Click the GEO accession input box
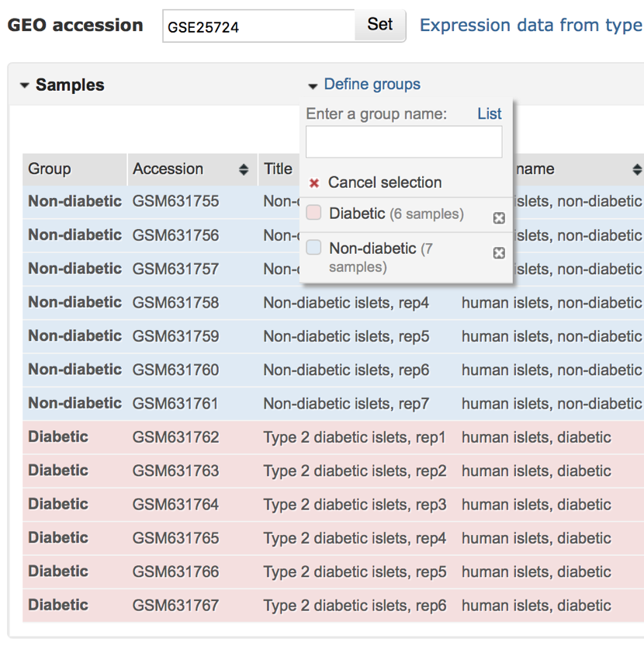The height and width of the screenshot is (660, 644). click(258, 26)
